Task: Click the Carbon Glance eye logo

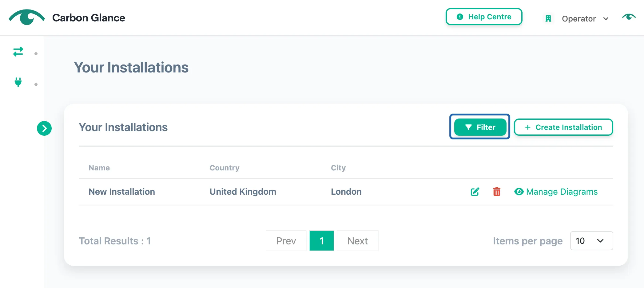Action: pos(27,17)
